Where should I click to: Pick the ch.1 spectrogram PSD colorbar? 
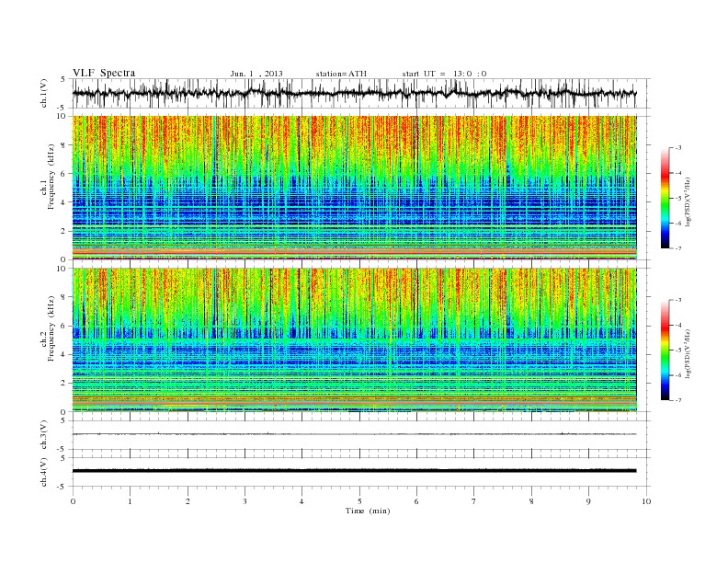pyautogui.click(x=665, y=198)
